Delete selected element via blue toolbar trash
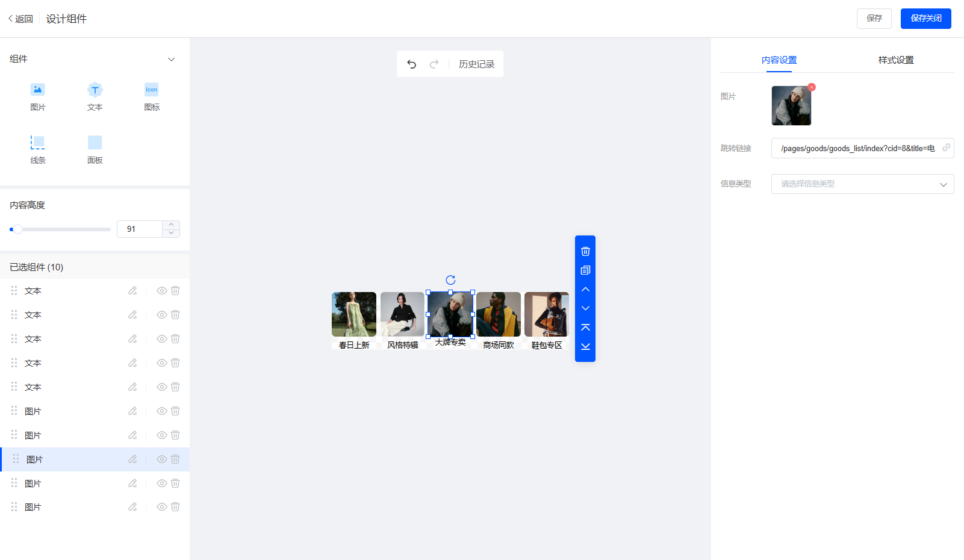Viewport: 964px width, 560px height. (585, 251)
